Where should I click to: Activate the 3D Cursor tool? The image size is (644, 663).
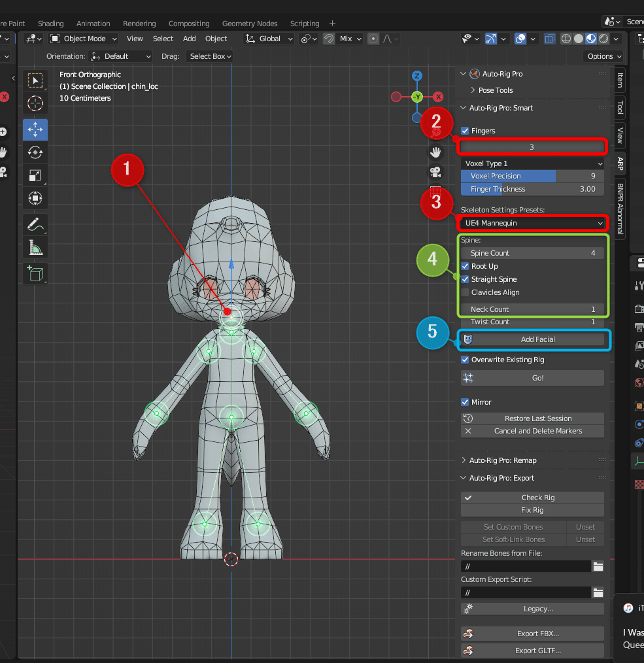pos(35,103)
